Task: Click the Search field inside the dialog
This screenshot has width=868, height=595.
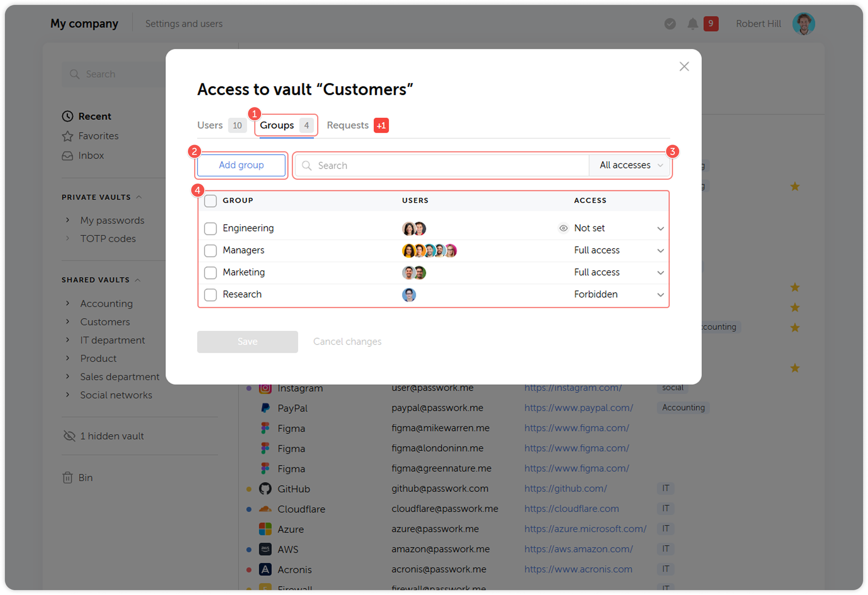Action: pos(441,165)
